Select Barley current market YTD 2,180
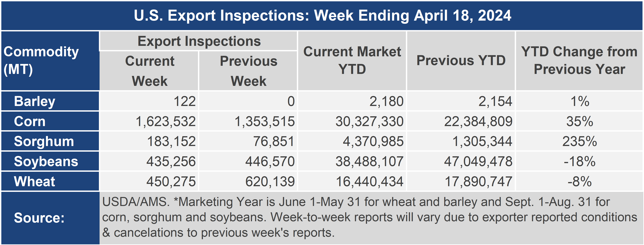Screen dimensions: 644x245 click(386, 101)
